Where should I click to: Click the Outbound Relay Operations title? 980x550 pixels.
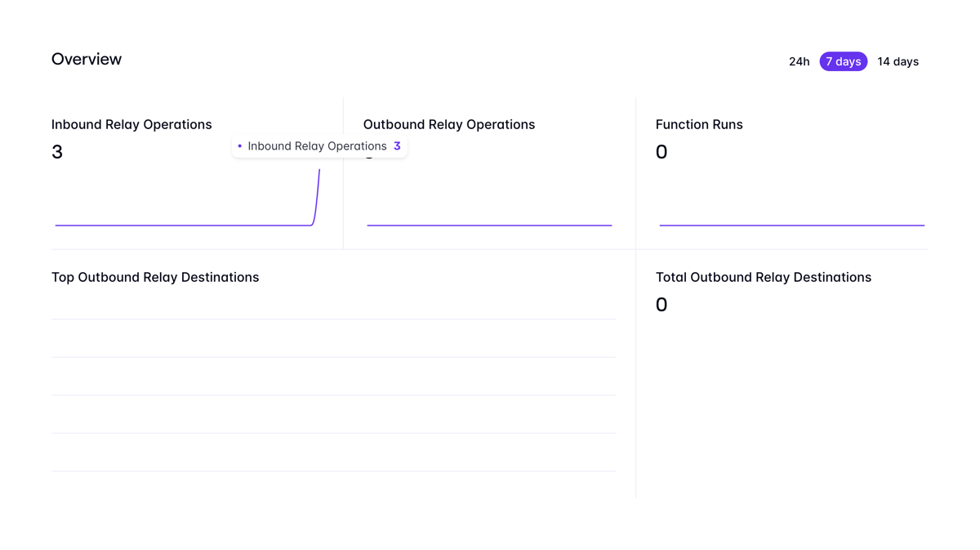click(x=449, y=124)
